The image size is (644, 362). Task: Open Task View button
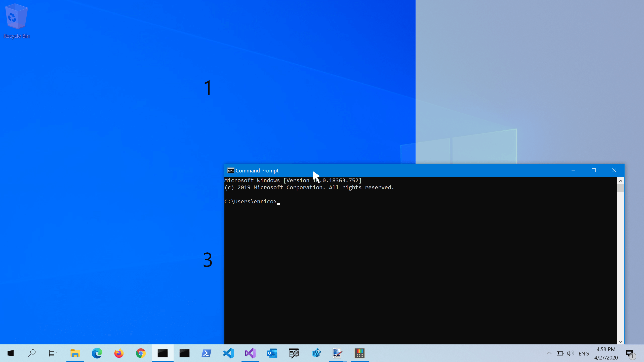click(x=53, y=353)
